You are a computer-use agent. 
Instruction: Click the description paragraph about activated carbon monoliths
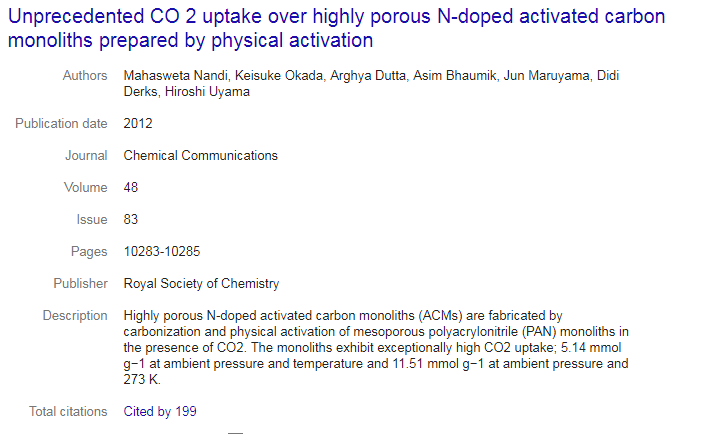[376, 347]
